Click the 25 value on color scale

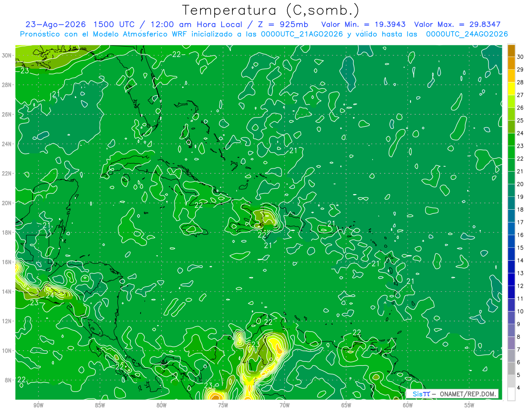click(x=520, y=120)
